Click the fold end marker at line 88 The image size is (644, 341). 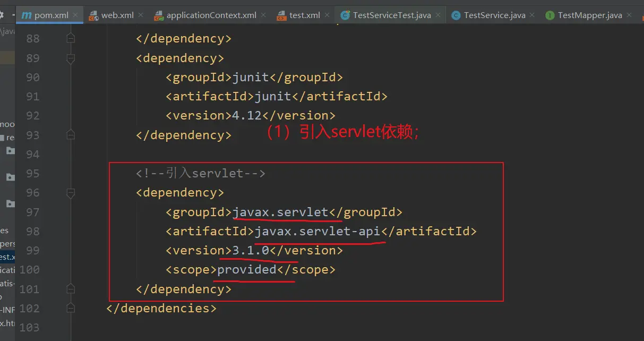click(71, 38)
